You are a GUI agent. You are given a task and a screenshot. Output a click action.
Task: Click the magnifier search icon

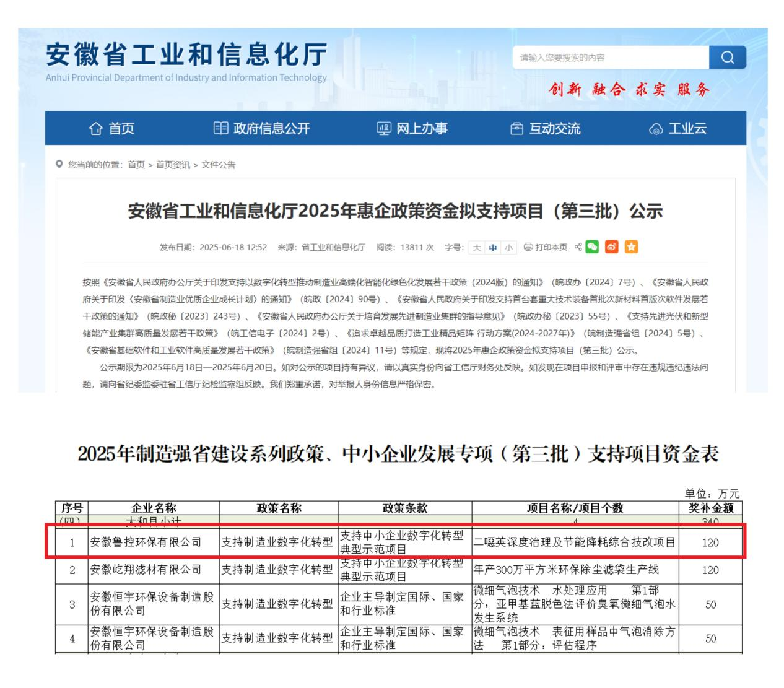pos(728,56)
